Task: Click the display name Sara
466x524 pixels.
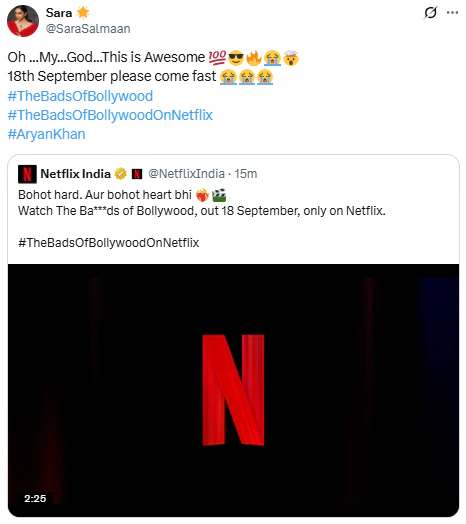Action: click(59, 13)
